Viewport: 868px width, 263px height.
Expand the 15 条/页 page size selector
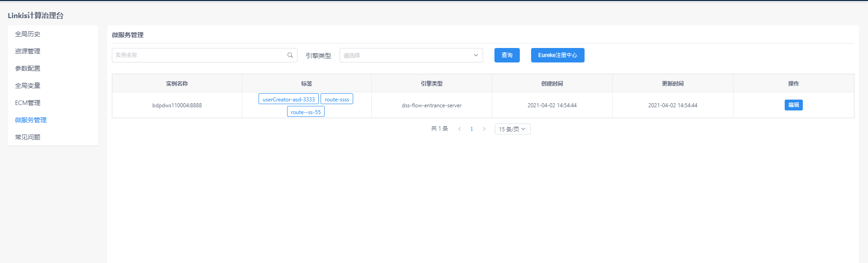pyautogui.click(x=512, y=129)
